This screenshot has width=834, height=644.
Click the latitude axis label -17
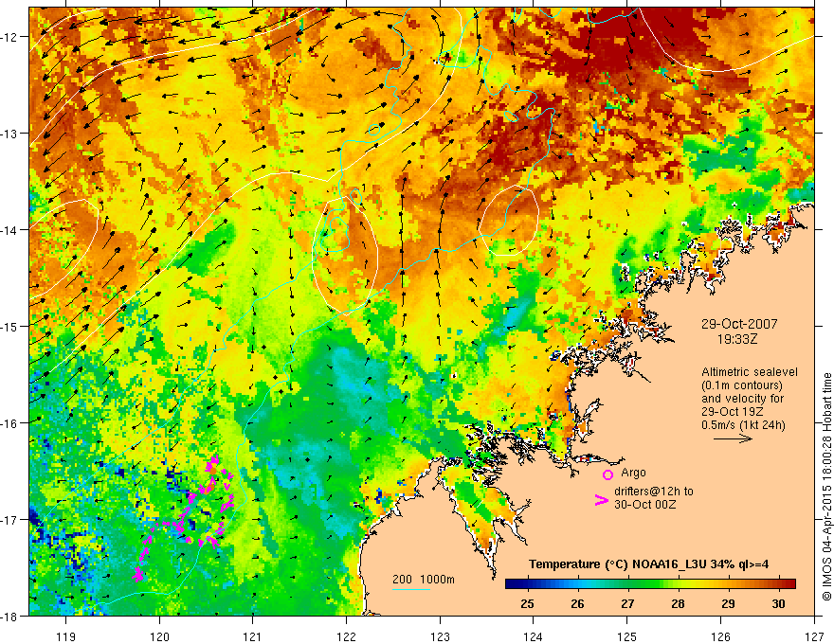coord(10,519)
